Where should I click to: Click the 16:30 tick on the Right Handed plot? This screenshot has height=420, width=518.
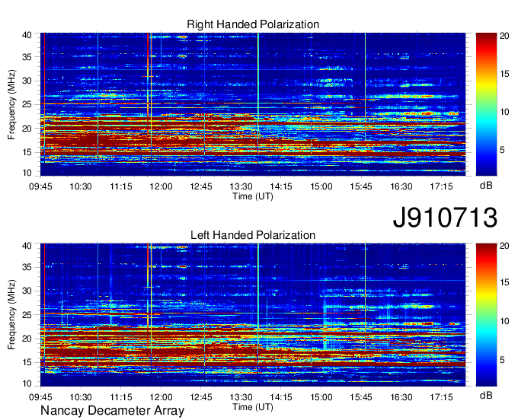401,186
